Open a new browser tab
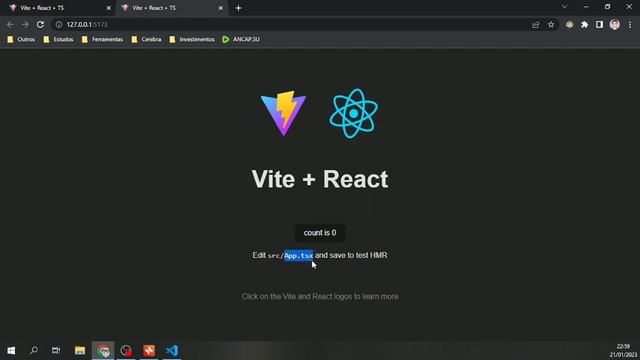The image size is (640, 360). (x=238, y=8)
